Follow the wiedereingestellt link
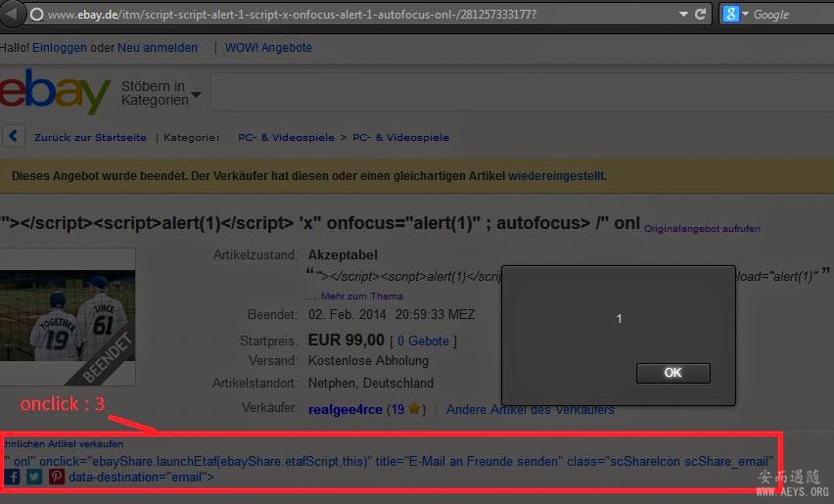Image resolution: width=834 pixels, height=504 pixels. pyautogui.click(x=557, y=176)
